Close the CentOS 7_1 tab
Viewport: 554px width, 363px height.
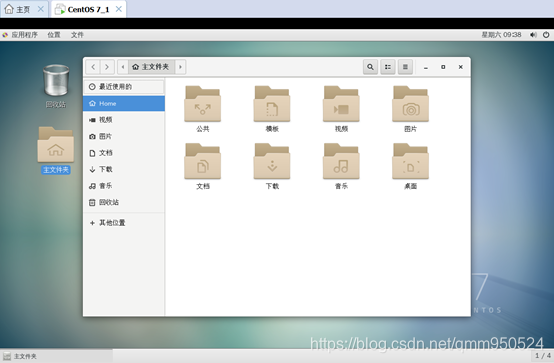(119, 9)
